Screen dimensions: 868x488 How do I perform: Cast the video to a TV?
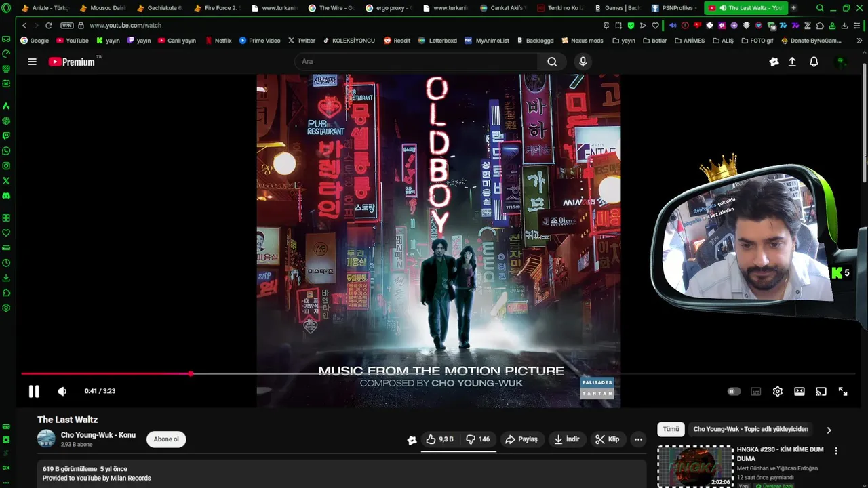pos(821,391)
